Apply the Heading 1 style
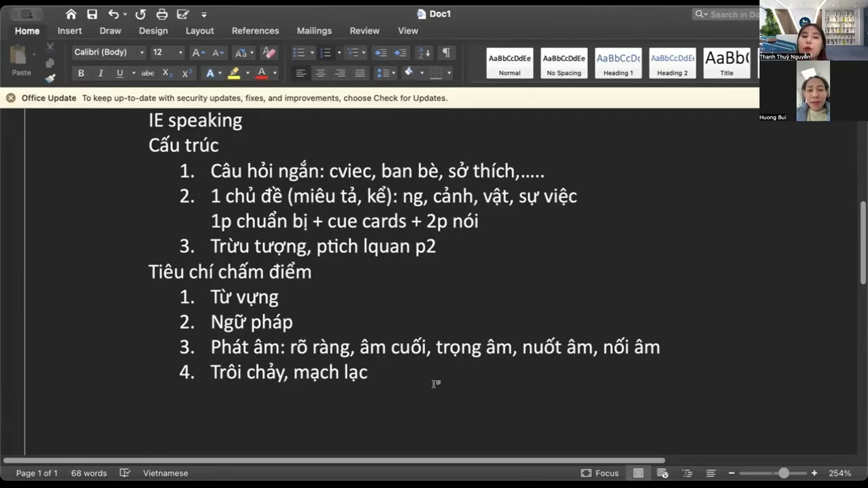Image resolution: width=868 pixels, height=488 pixels. pyautogui.click(x=618, y=63)
